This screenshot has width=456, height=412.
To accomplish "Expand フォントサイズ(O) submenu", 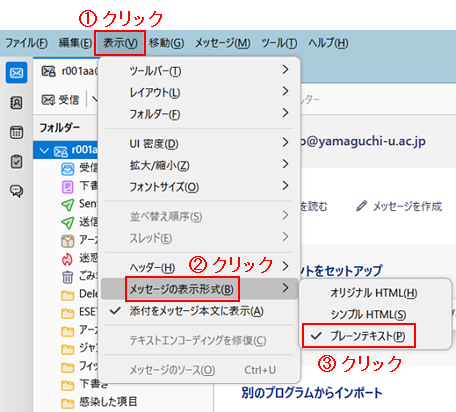I will pos(200,186).
